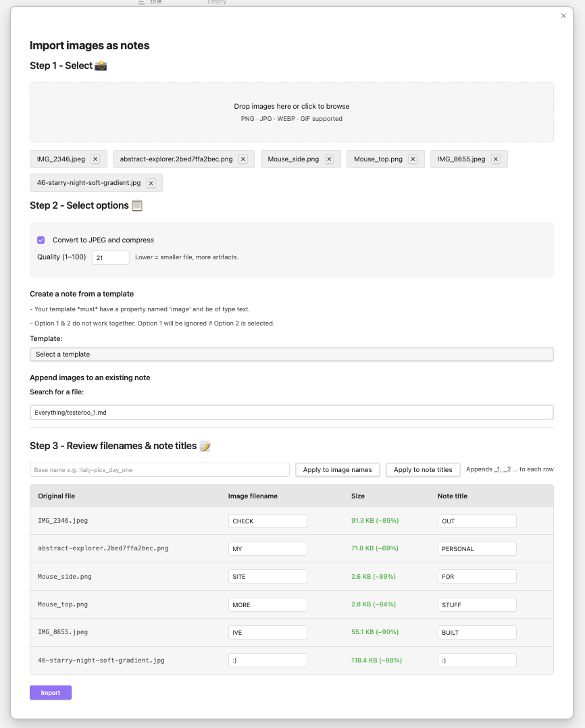Edit note title field containing OUT

[477, 521]
